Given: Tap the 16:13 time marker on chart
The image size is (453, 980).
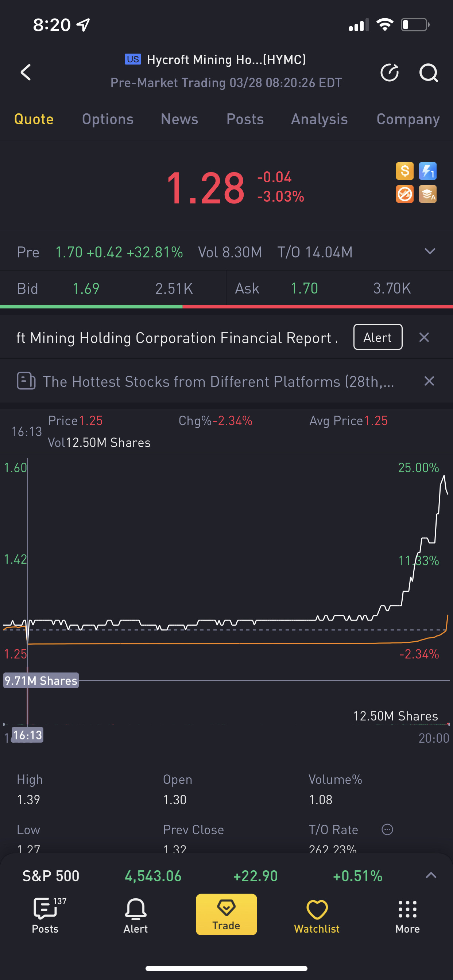Looking at the screenshot, I should click(x=27, y=735).
